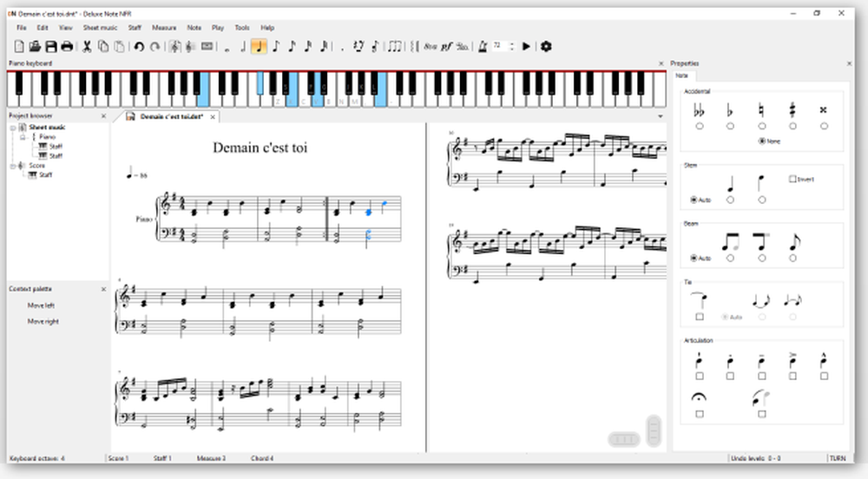Screen dimensions: 868x479
Task: Select the flat accidental radio
Action: [730, 126]
